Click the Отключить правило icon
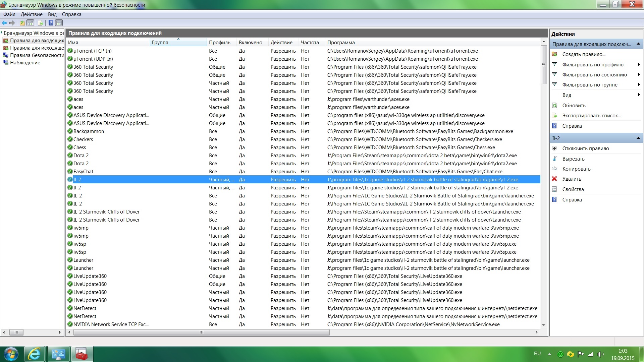 [554, 148]
